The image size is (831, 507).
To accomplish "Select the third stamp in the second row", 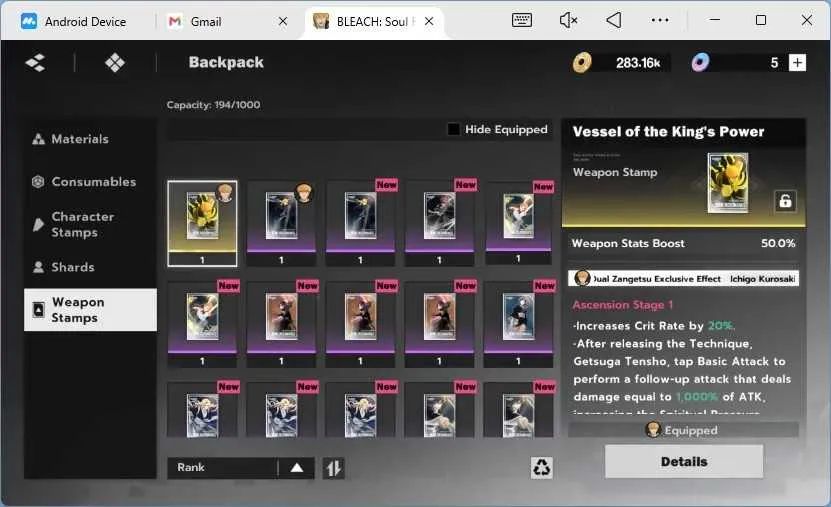I will (x=360, y=324).
